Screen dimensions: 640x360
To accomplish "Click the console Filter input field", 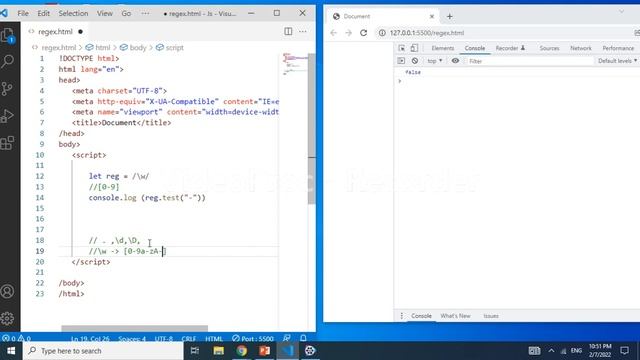I will point(529,61).
